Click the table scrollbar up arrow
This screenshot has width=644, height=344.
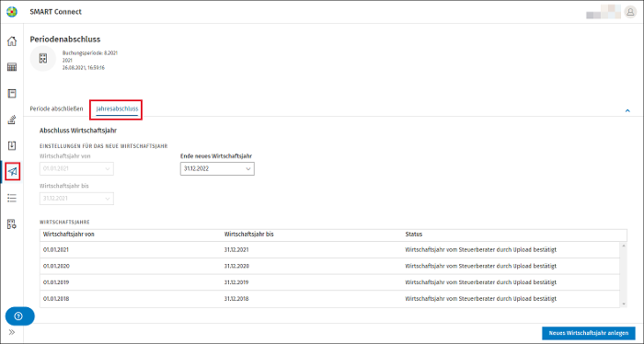[624, 246]
